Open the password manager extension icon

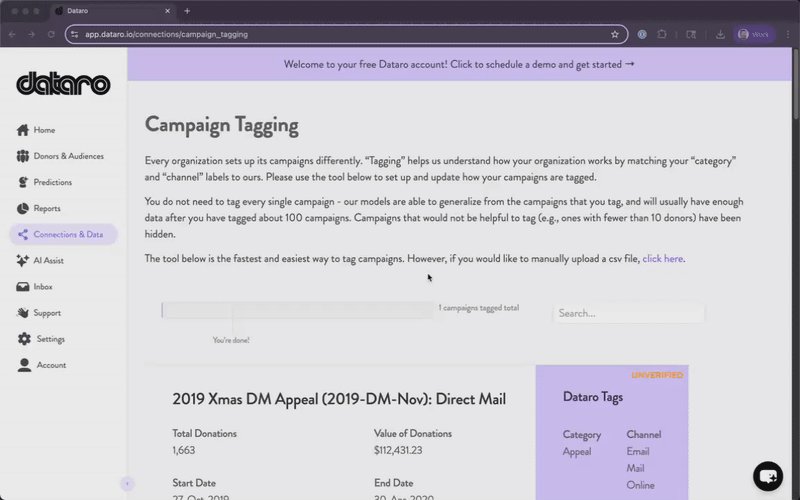pyautogui.click(x=642, y=34)
